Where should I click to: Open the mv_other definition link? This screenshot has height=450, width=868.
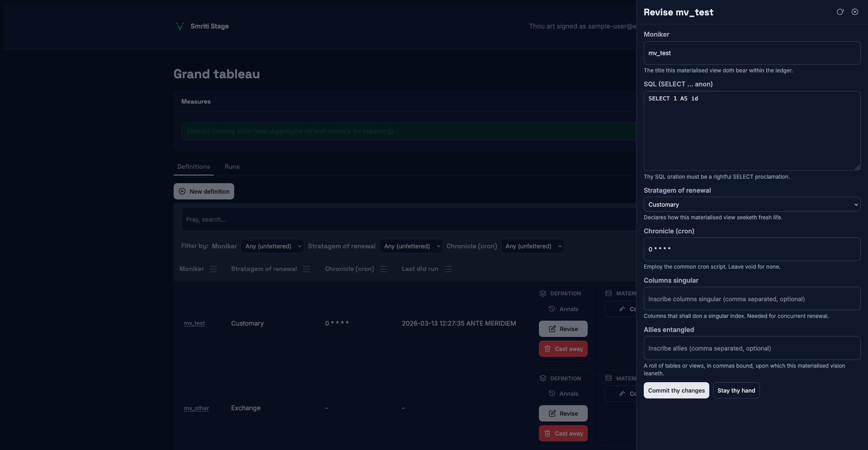(196, 408)
